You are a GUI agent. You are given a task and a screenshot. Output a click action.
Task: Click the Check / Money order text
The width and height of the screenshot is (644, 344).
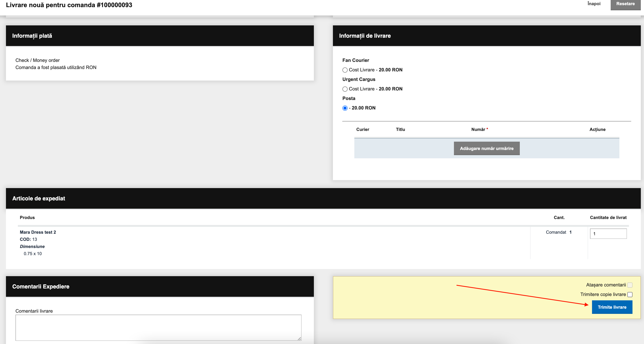(37, 60)
